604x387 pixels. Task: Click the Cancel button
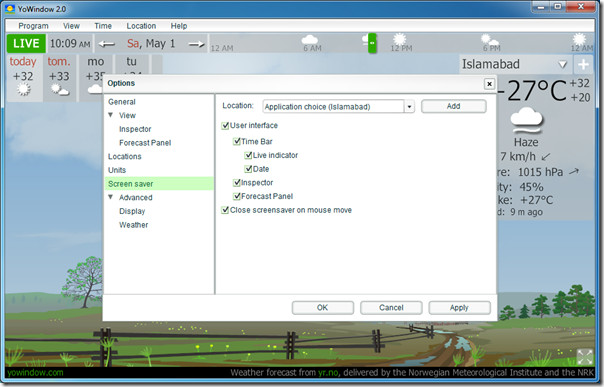[391, 308]
